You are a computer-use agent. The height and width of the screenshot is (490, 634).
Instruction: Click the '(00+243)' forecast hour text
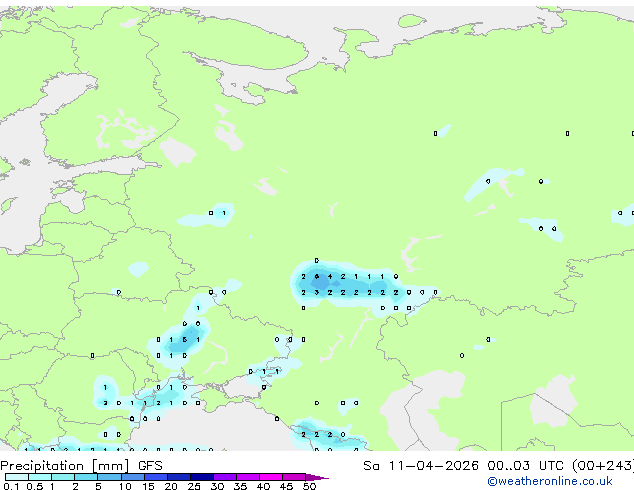[x=602, y=465]
